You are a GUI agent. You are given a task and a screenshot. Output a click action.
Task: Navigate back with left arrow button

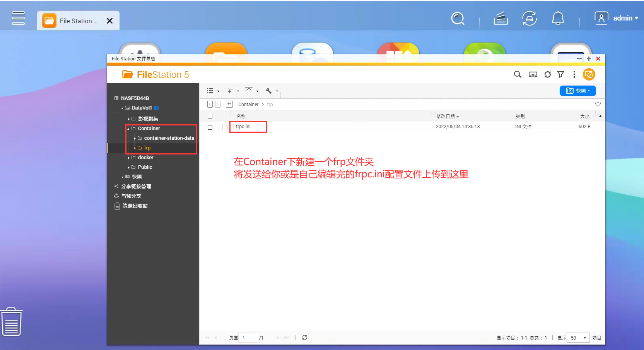click(x=210, y=104)
